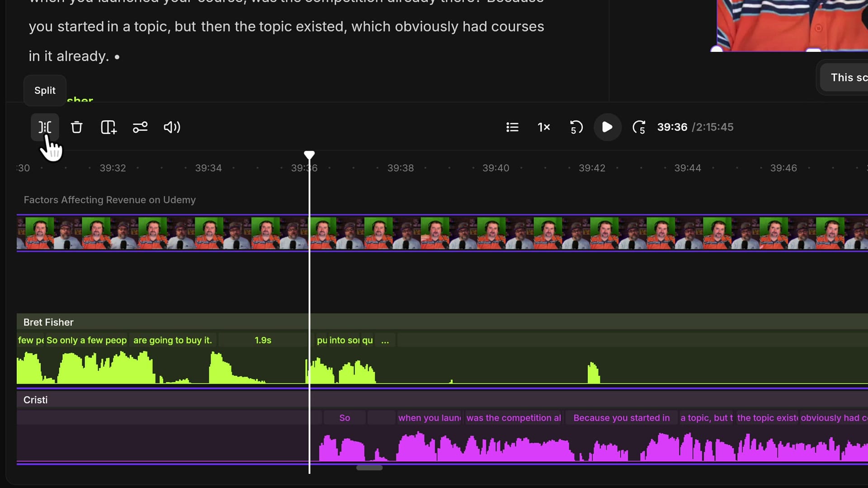Image resolution: width=868 pixels, height=488 pixels.
Task: Click the Cristi magenta audio waveform
Action: [x=442, y=445]
